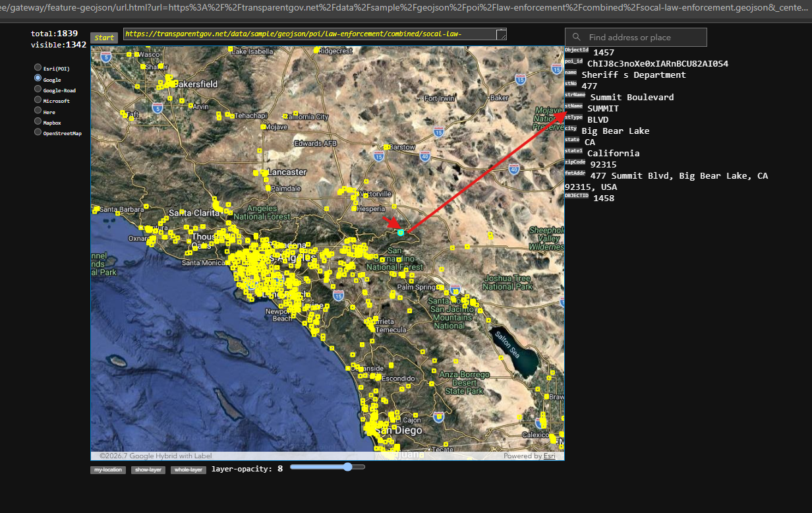Adjust the layer-opacity slider
The width and height of the screenshot is (812, 513).
pos(328,467)
